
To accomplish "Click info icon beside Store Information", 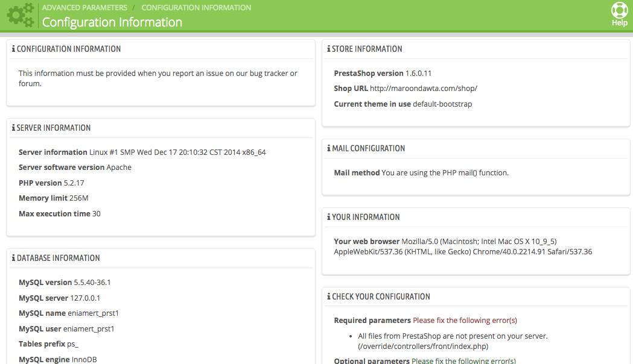I will coord(329,49).
